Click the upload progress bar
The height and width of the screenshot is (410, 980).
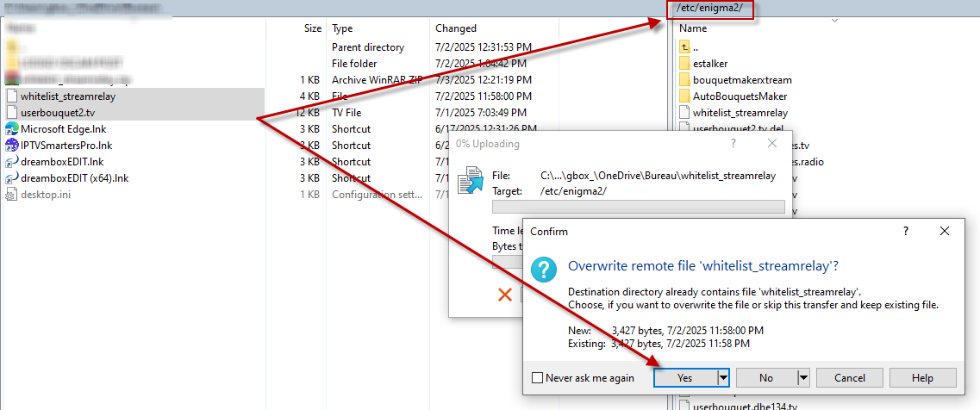638,207
